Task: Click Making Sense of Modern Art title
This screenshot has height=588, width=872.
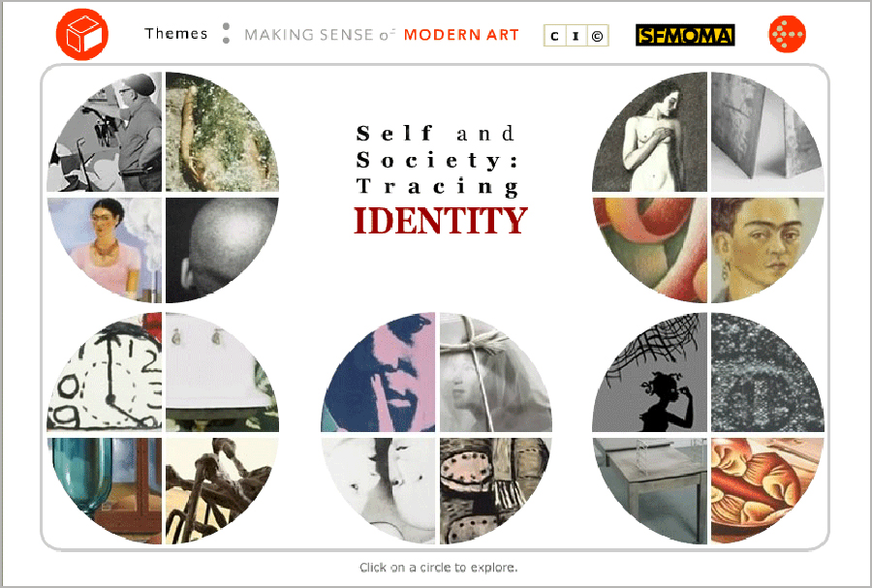Action: 382,35
